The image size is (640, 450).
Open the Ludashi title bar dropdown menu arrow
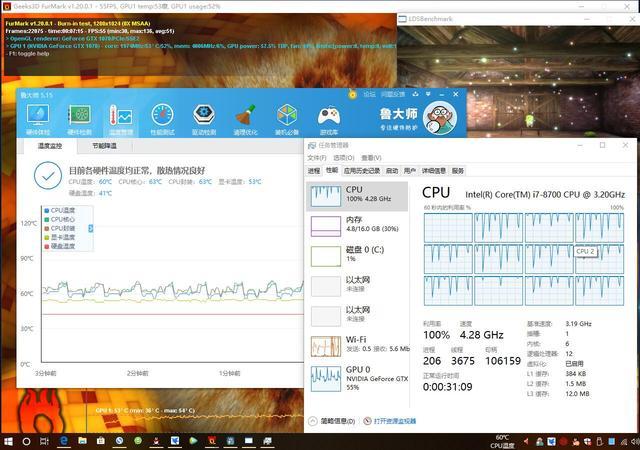point(428,94)
